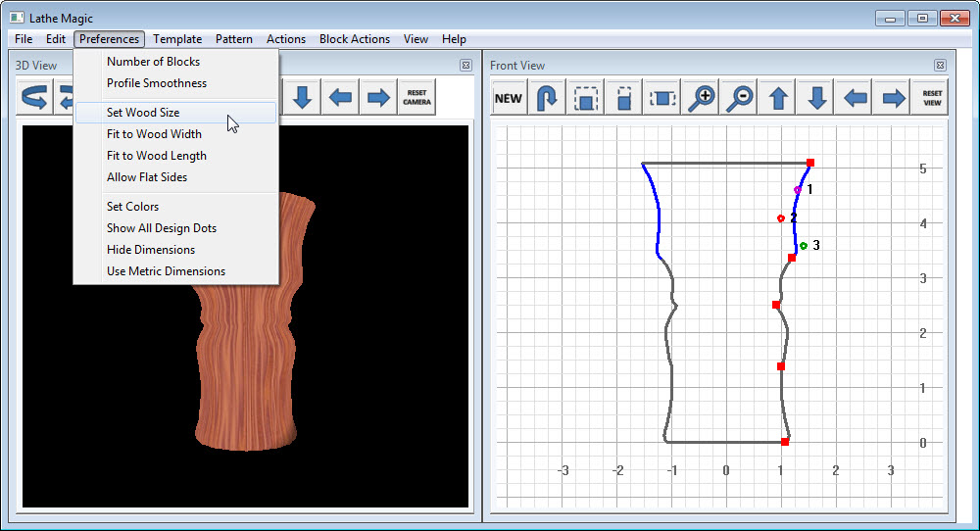
Task: Choose Profile Smoothness from Preferences
Action: point(157,83)
